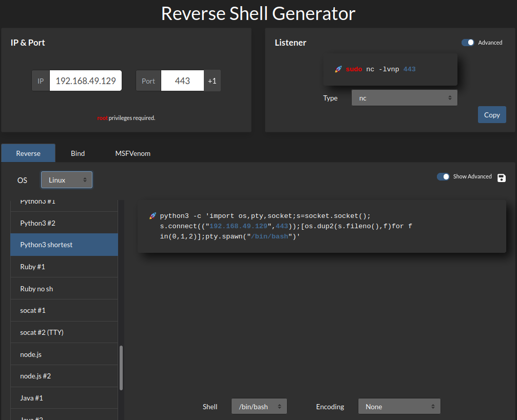Copy the listener command
517x420 pixels.
pyautogui.click(x=492, y=115)
